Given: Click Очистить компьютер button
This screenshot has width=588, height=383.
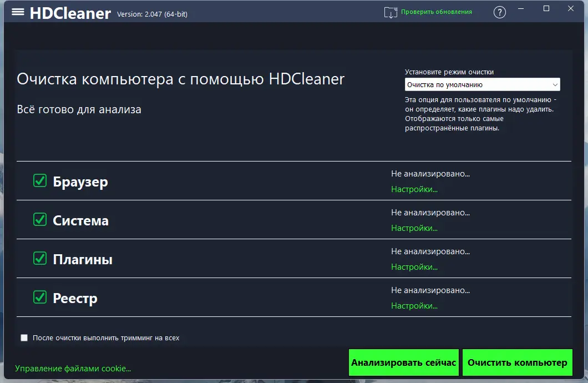Looking at the screenshot, I should coord(517,362).
